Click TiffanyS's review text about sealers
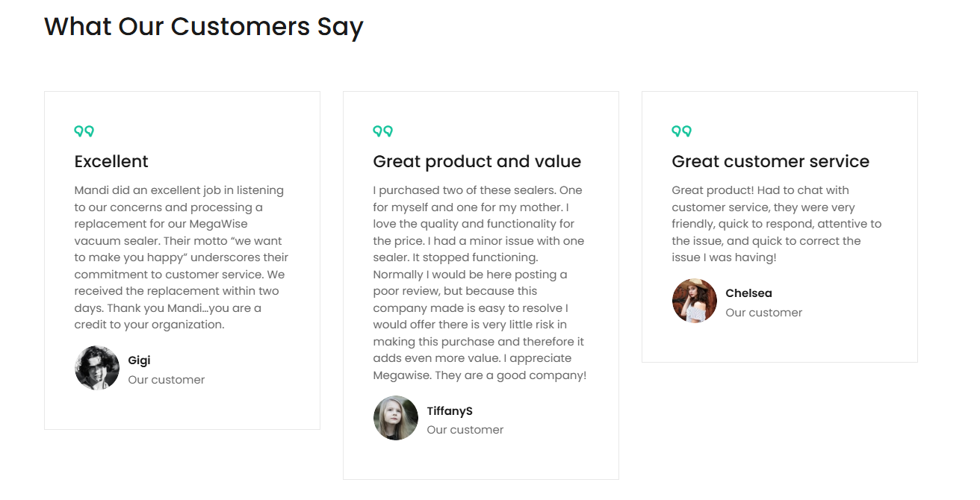This screenshot has height=500, width=980. (x=480, y=283)
